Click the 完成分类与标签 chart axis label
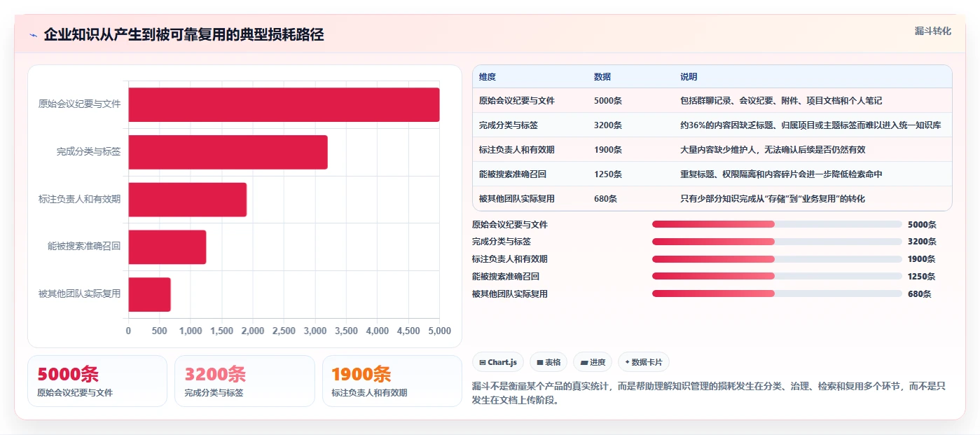 [x=88, y=151]
